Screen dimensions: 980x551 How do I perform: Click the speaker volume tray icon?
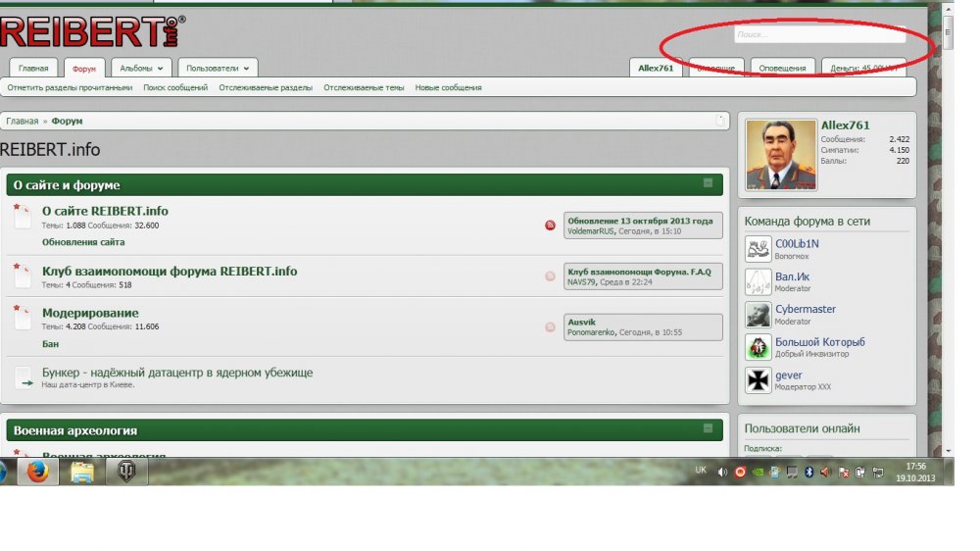(722, 473)
